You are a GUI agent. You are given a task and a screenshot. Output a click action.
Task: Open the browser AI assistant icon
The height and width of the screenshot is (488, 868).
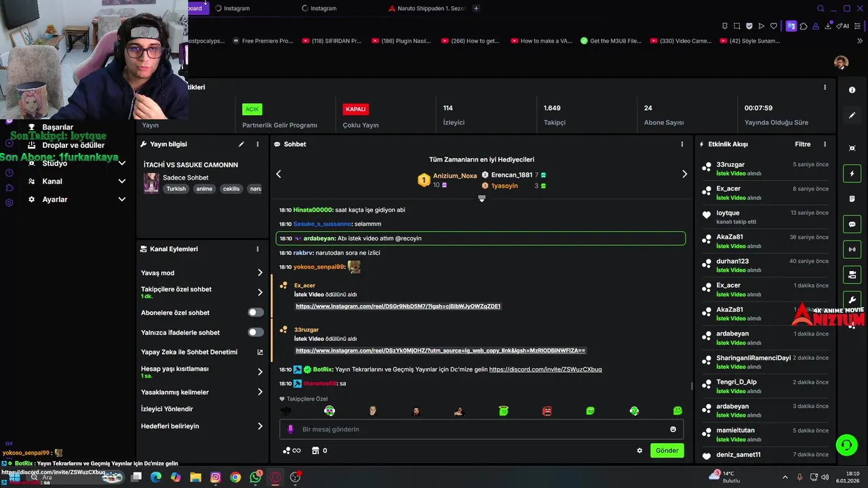[844, 26]
